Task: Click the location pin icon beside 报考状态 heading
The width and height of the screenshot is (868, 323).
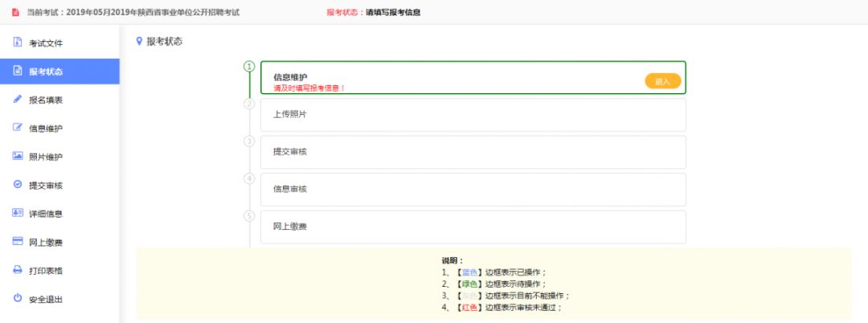Action: [139, 41]
